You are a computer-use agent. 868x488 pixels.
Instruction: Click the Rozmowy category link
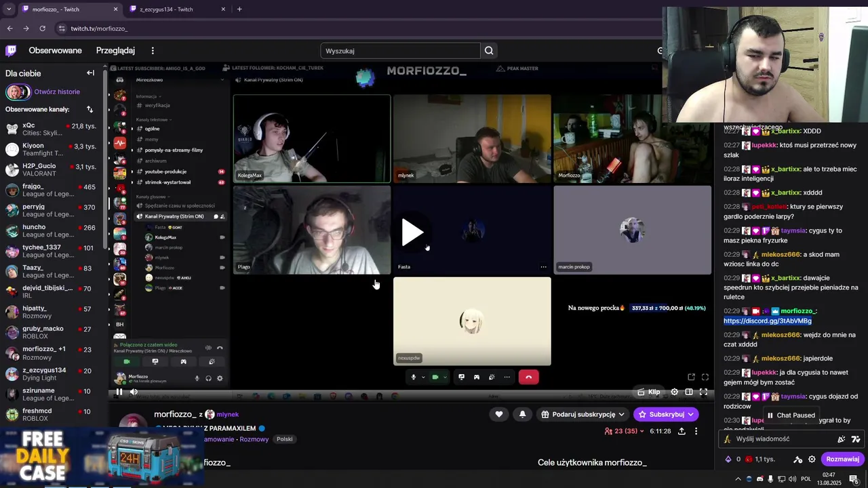pyautogui.click(x=254, y=439)
